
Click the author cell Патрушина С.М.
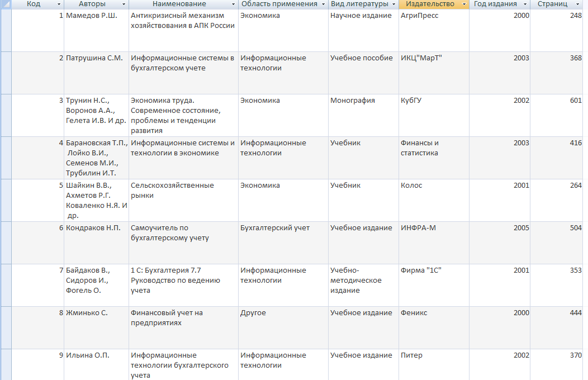tap(96, 73)
